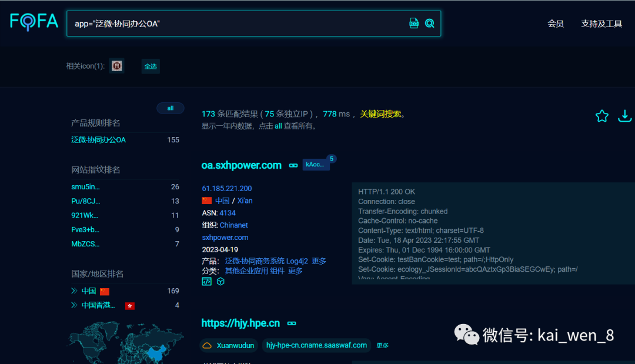The width and height of the screenshot is (635, 364).
Task: Click 173 match count number
Action: point(208,113)
